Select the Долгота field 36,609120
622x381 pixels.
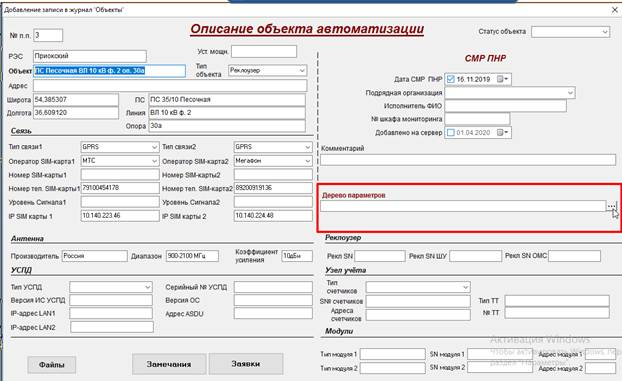(x=76, y=113)
